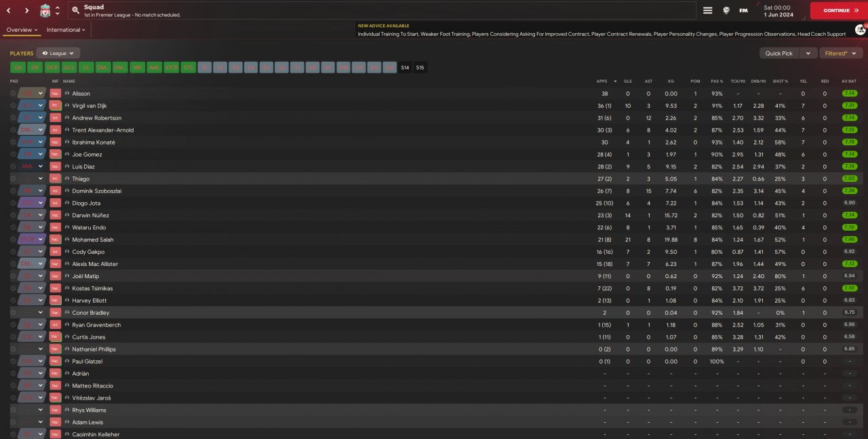Sort by APPS column header
Viewport: 868px width, 439px height.
[602, 81]
